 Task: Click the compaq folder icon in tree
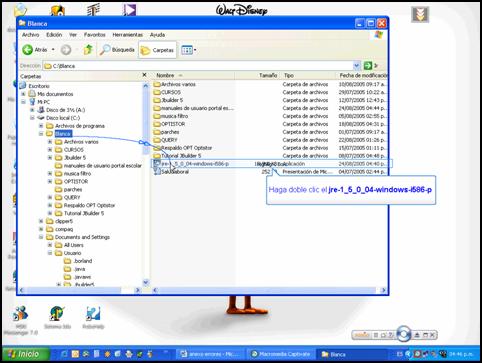[50, 229]
